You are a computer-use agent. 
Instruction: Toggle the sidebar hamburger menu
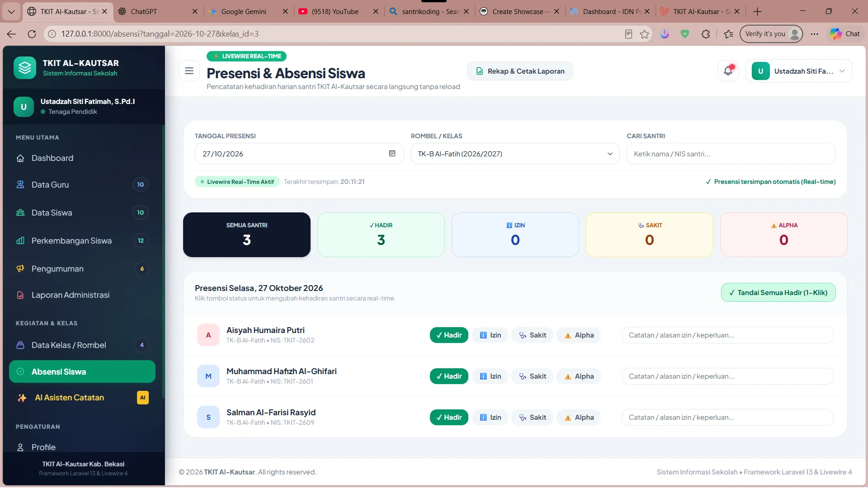pos(189,71)
